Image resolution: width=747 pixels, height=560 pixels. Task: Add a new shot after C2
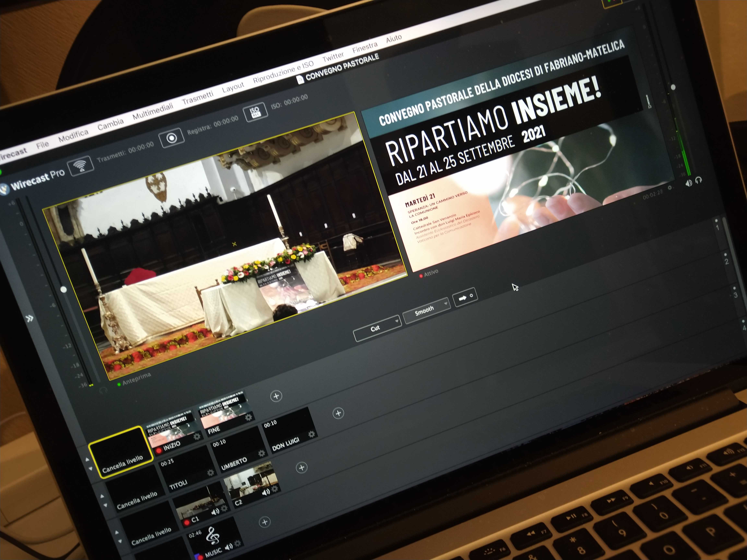[302, 467]
